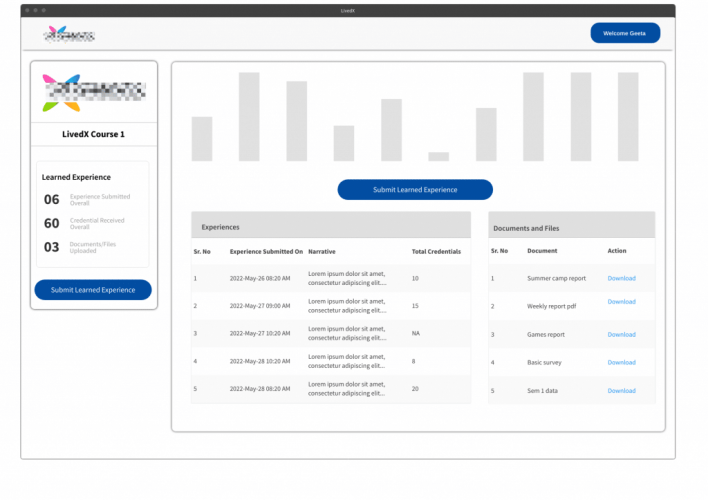Download the Games report
The width and height of the screenshot is (708, 500).
pos(621,335)
